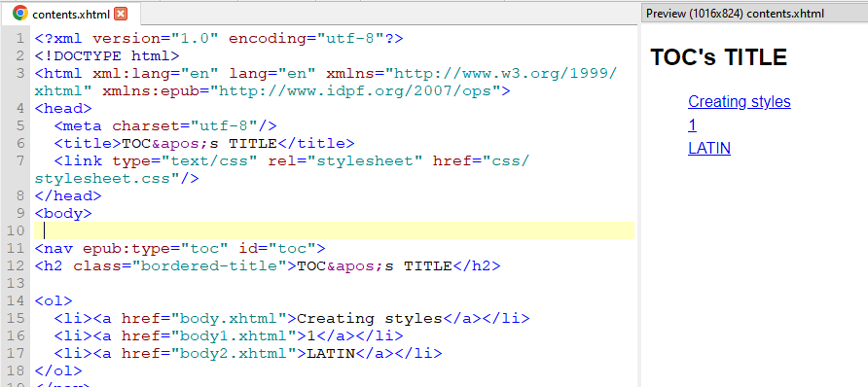Click the closing head tag on line 8

click(68, 195)
